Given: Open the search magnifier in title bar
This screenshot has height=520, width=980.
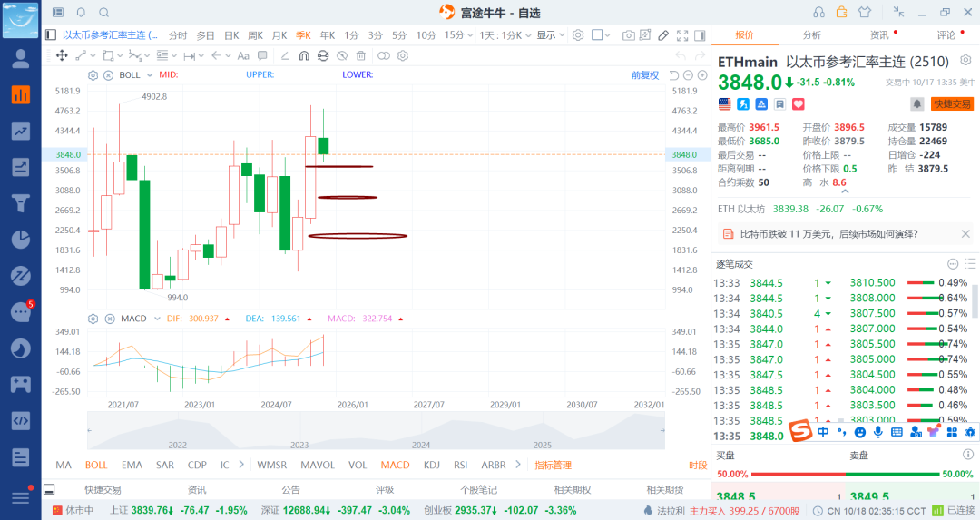Looking at the screenshot, I should [x=104, y=12].
